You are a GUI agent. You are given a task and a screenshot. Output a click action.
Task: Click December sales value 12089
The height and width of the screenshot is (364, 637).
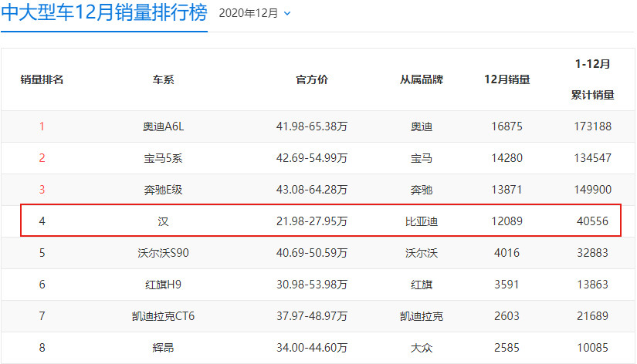(x=507, y=221)
